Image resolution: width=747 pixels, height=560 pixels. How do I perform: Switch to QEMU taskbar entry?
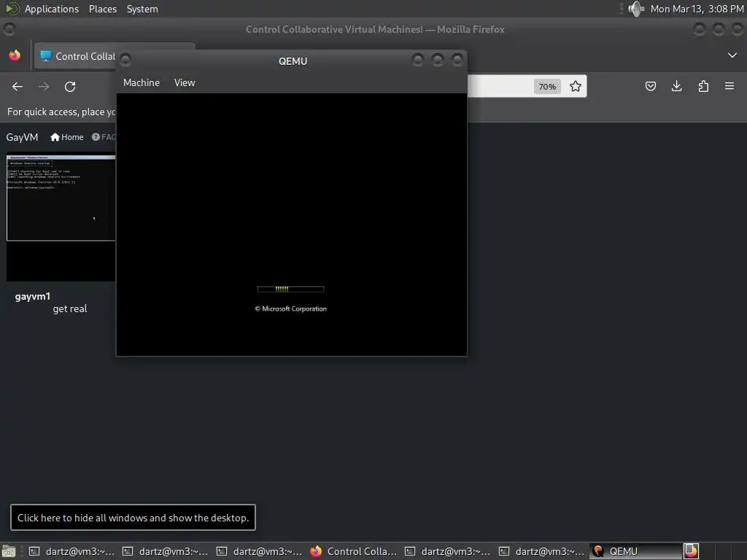click(x=635, y=551)
